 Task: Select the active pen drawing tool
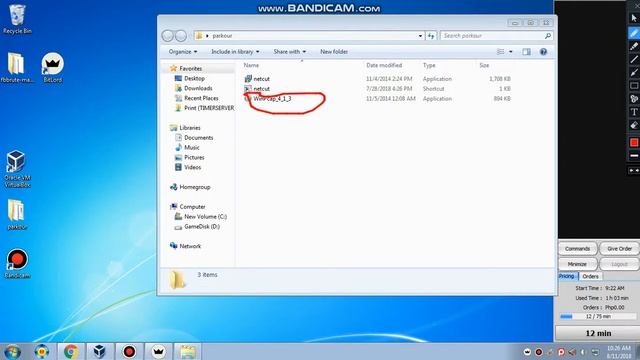(634, 33)
